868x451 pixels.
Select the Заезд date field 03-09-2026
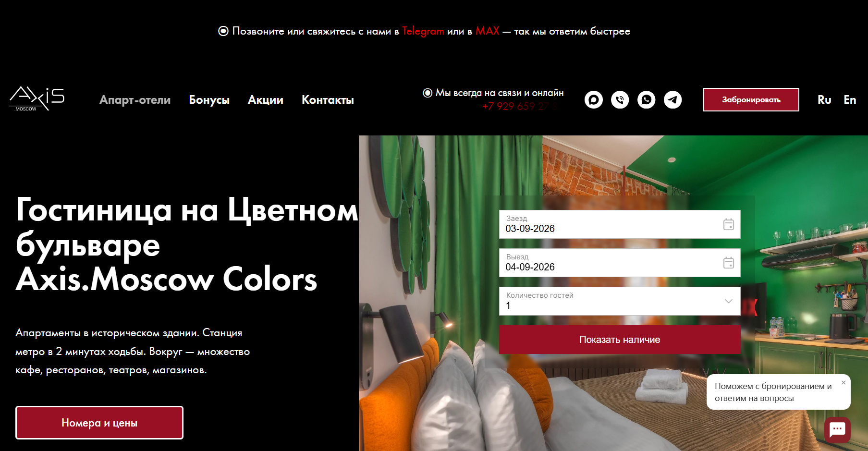point(620,224)
